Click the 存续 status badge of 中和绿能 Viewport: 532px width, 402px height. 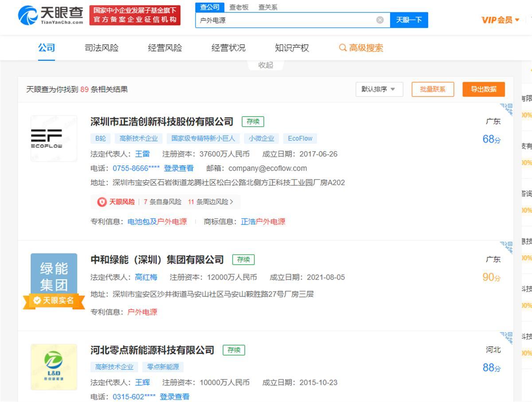pyautogui.click(x=243, y=259)
